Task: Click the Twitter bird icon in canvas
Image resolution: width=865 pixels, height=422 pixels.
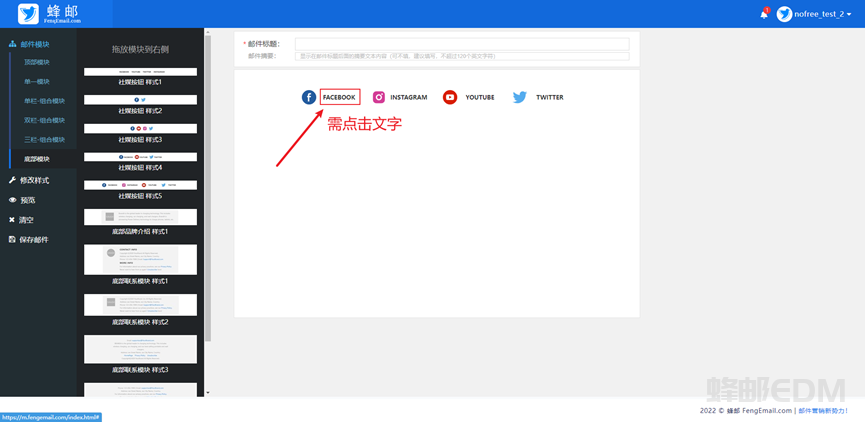Action: point(520,97)
